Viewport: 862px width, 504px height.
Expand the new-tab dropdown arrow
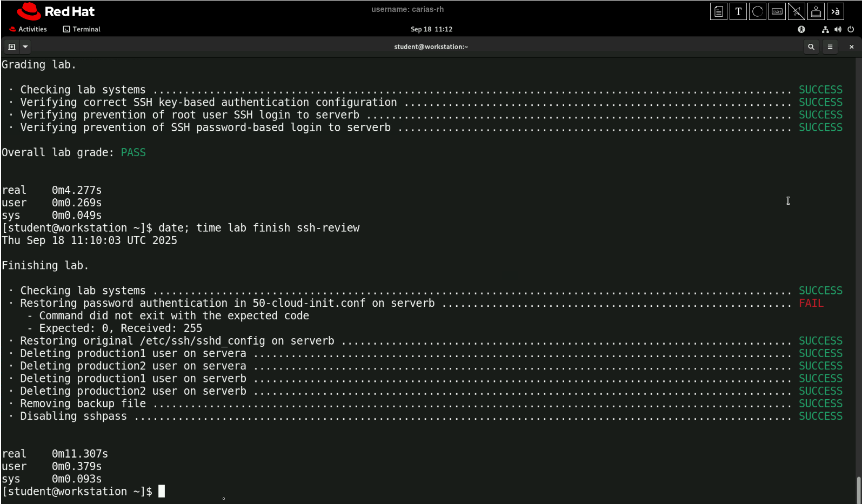point(25,47)
